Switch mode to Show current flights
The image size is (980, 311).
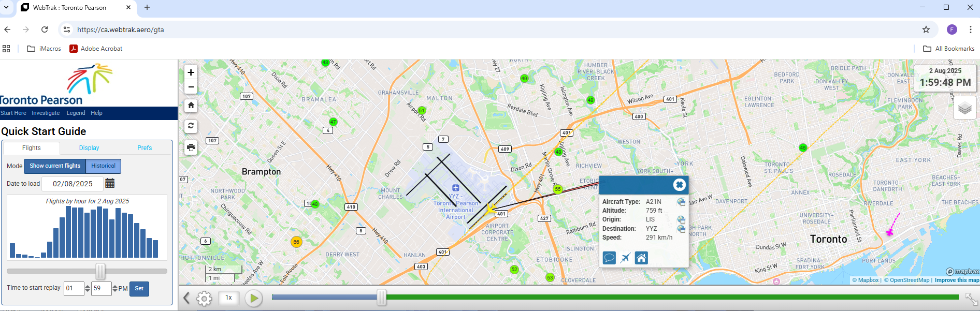coord(55,166)
